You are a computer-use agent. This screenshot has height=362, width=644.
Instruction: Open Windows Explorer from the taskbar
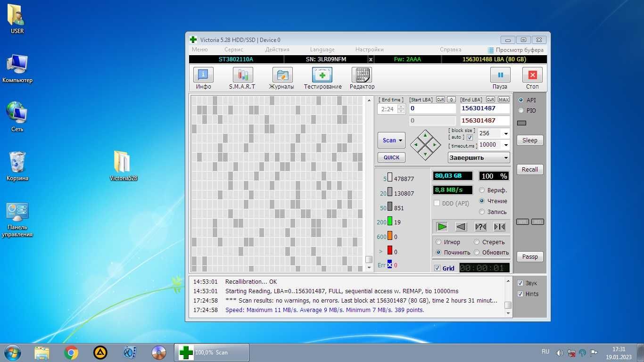[x=42, y=353]
